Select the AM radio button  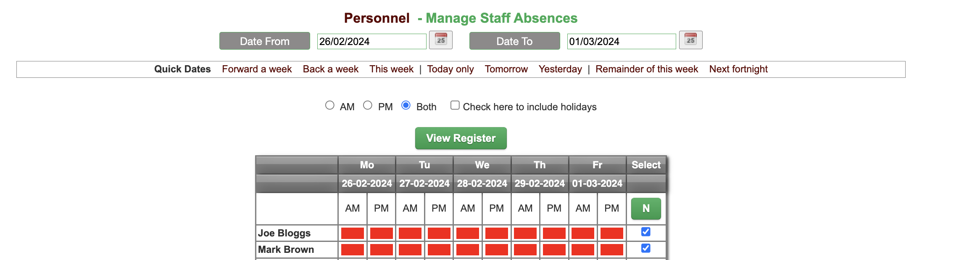(330, 106)
